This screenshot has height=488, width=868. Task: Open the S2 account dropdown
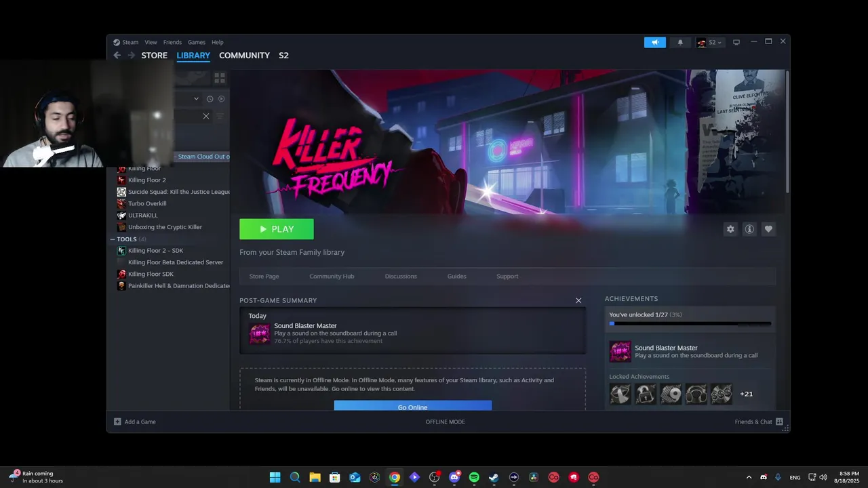710,42
